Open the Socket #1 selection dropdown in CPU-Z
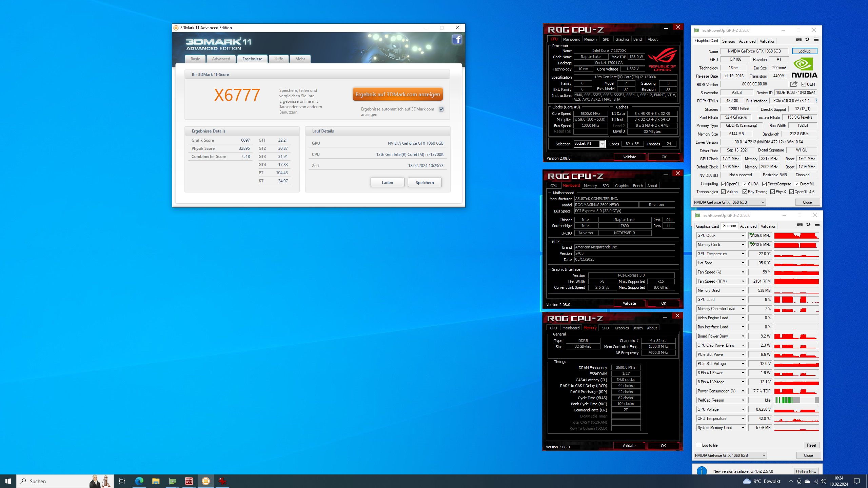 point(602,144)
